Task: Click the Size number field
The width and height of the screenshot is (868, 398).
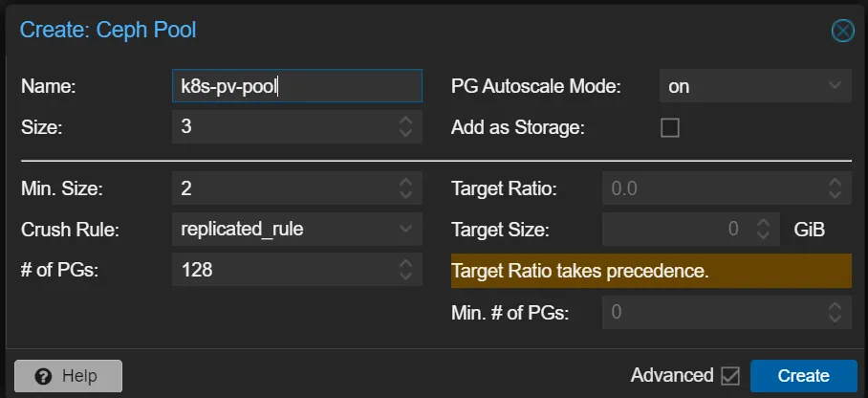Action: pyautogui.click(x=282, y=127)
